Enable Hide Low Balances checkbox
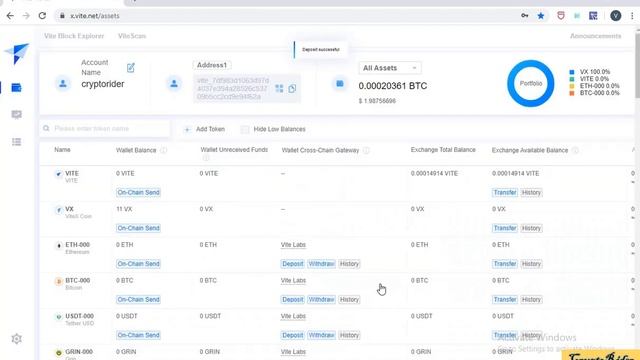Image resolution: width=640 pixels, height=360 pixels. (244, 129)
